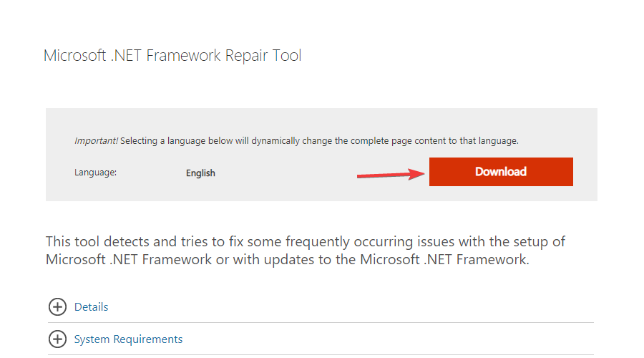Click the word "Repair" in the page title
This screenshot has width=644, height=358.
[245, 56]
